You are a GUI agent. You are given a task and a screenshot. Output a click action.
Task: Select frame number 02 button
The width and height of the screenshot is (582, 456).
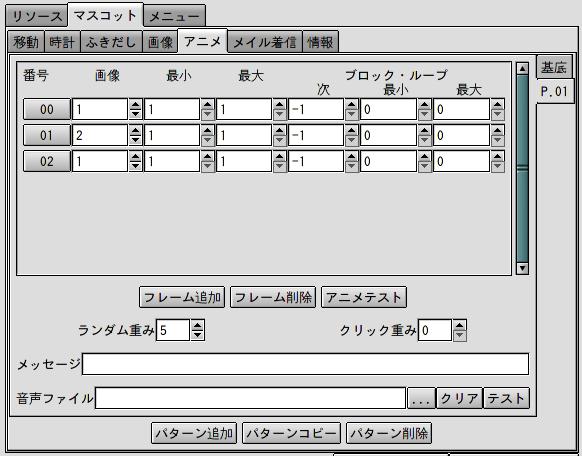point(47,161)
